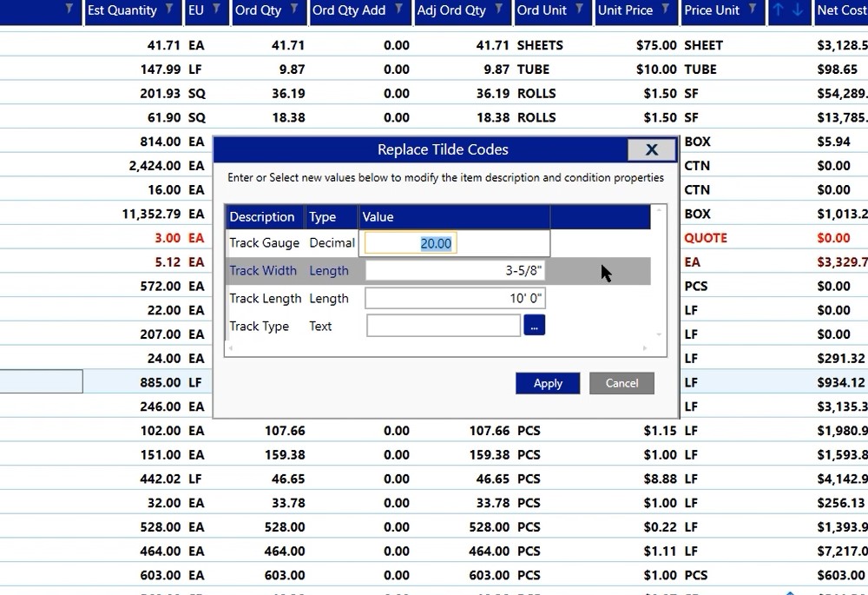The image size is (868, 595).
Task: Open the Adj Ord Qty filter dropdown
Action: [x=499, y=11]
